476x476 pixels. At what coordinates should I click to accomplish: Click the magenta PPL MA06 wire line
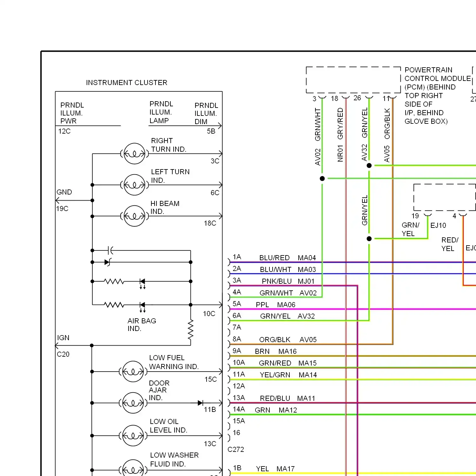[353, 309]
